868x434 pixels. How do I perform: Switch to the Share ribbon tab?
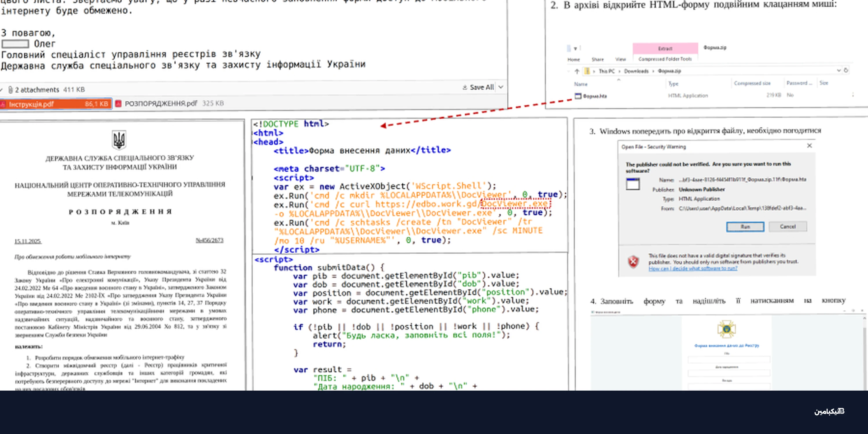pyautogui.click(x=597, y=60)
